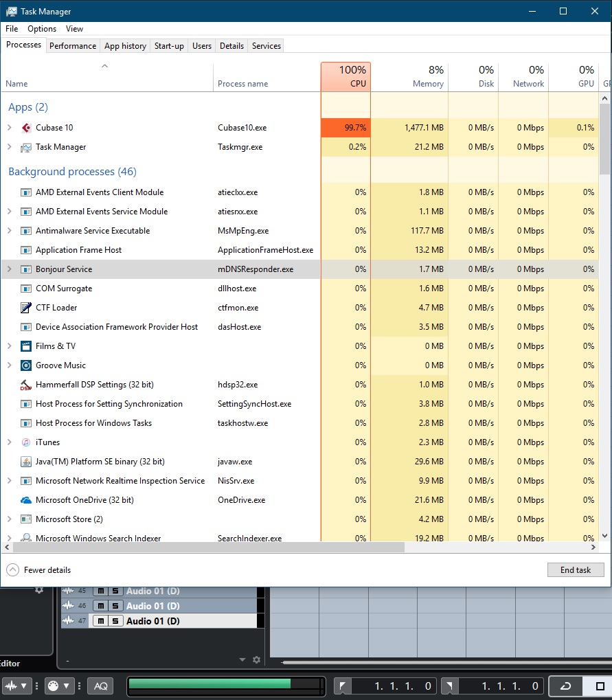The height and width of the screenshot is (700, 612).
Task: Click the Microsoft Network Realtime Inspection Service icon
Action: pos(26,481)
